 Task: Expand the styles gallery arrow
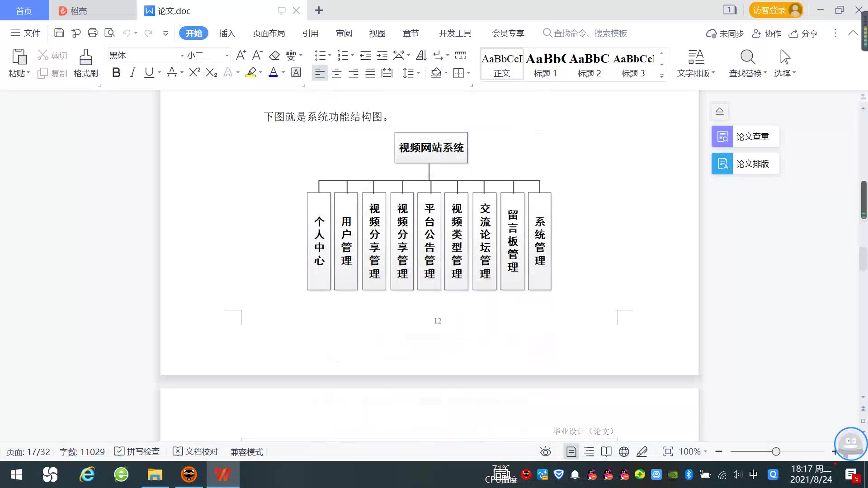661,75
